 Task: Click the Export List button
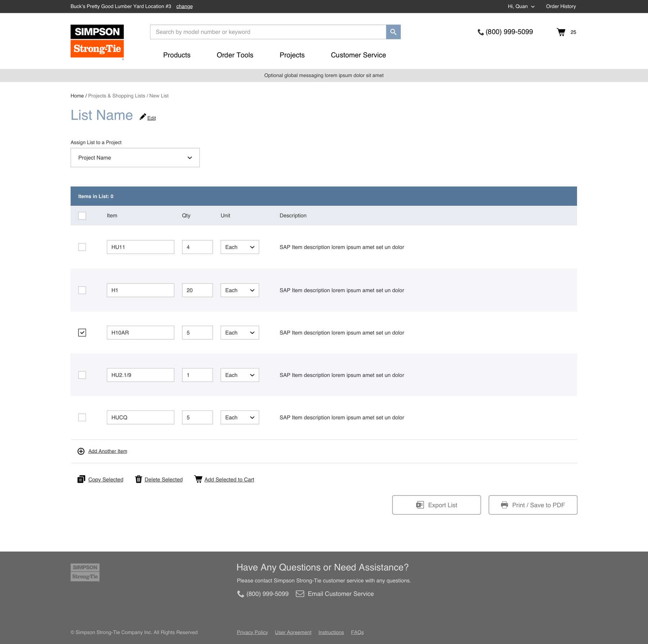click(436, 505)
